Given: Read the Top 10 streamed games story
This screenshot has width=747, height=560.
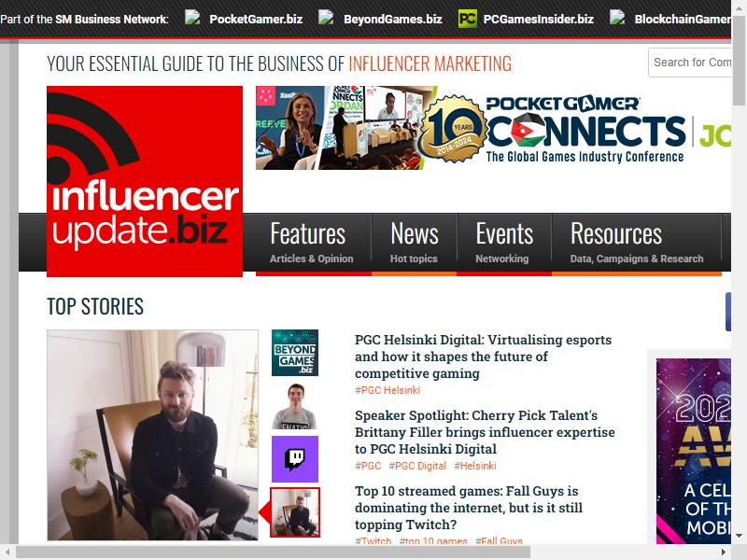Looking at the screenshot, I should pos(469,508).
